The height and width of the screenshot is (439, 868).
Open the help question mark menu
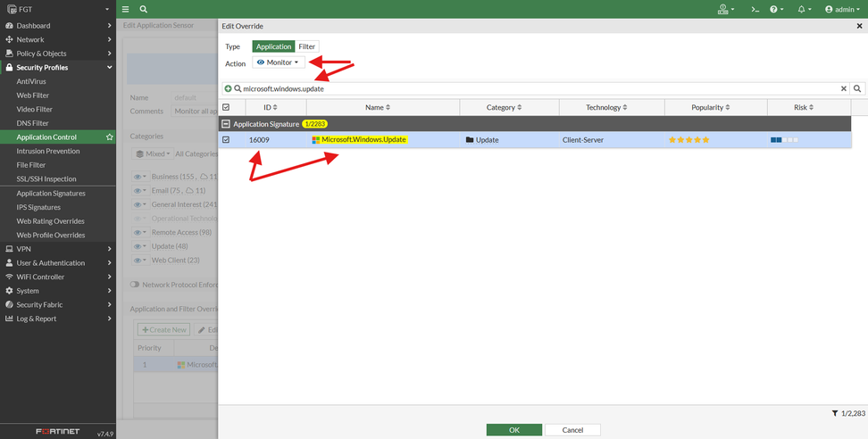coord(776,10)
